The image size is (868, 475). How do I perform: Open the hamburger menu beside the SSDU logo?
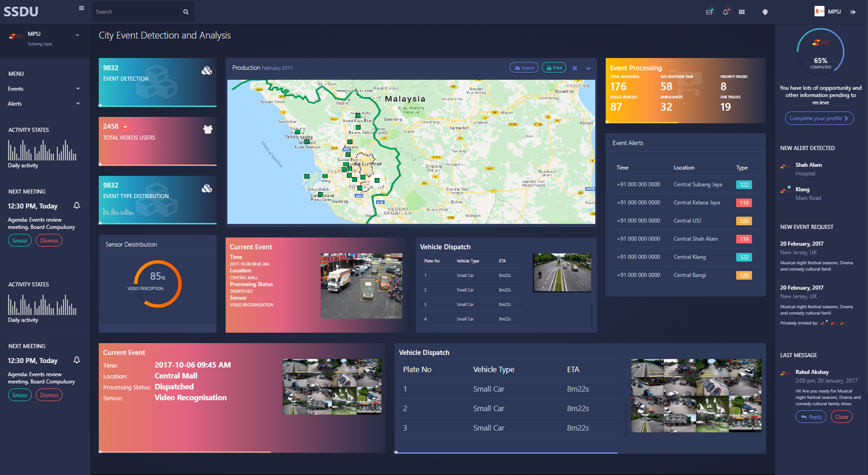pos(82,8)
